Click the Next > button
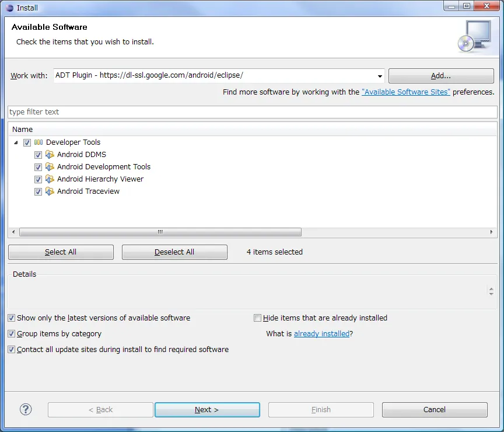 207,410
